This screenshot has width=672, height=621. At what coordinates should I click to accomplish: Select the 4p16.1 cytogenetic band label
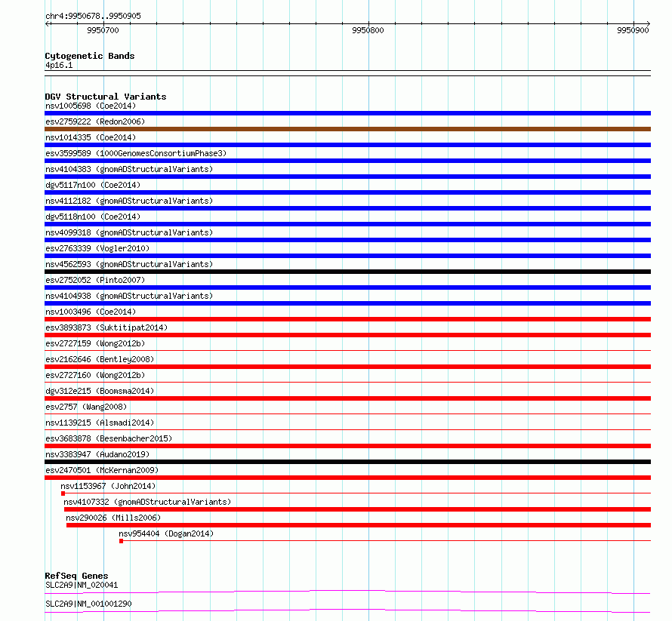click(59, 65)
